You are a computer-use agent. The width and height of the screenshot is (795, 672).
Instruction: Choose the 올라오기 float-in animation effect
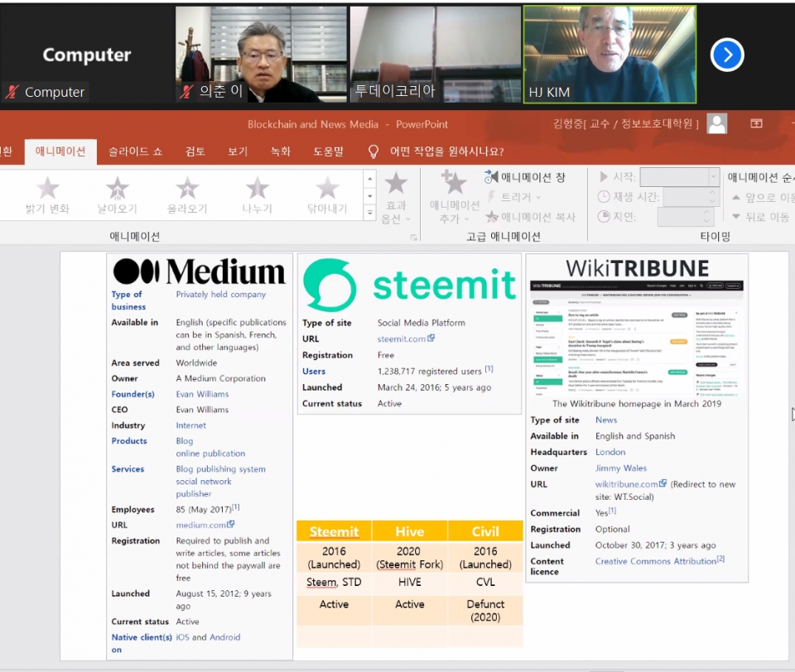(187, 195)
